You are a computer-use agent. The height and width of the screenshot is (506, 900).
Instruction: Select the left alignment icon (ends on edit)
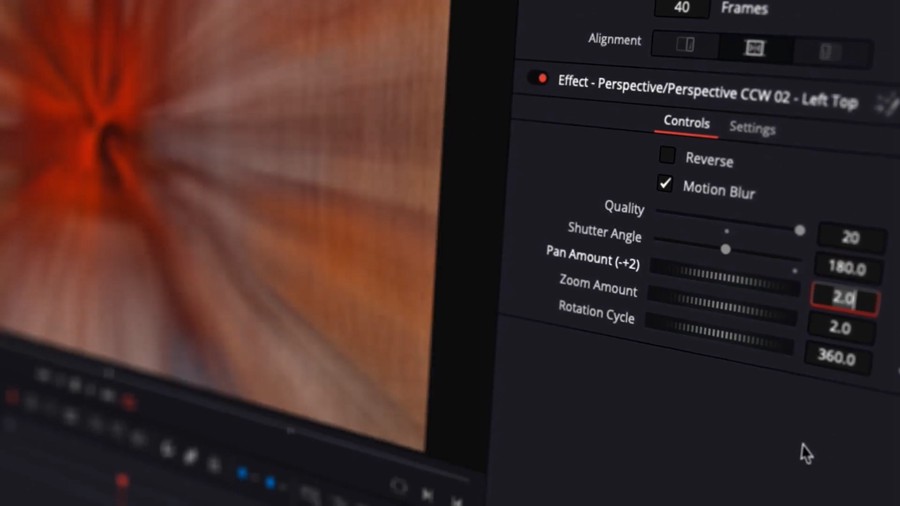686,45
